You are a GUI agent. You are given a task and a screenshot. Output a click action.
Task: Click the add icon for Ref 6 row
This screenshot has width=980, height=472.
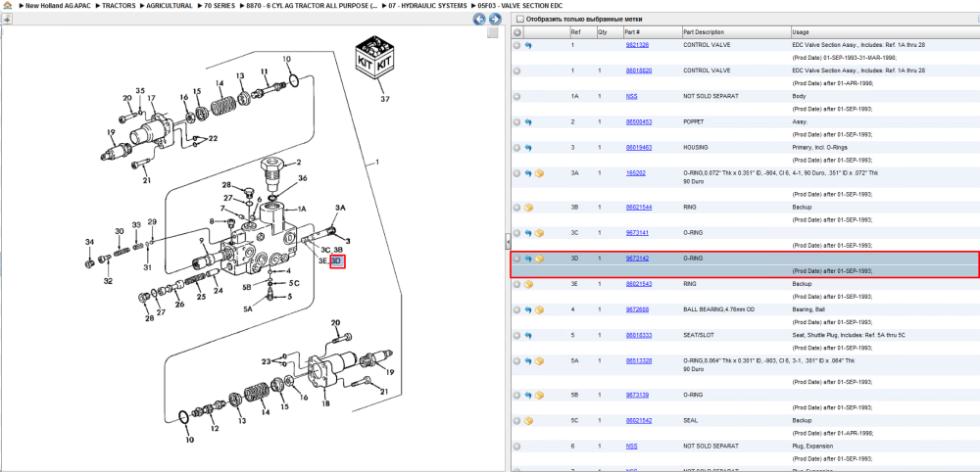(517, 446)
